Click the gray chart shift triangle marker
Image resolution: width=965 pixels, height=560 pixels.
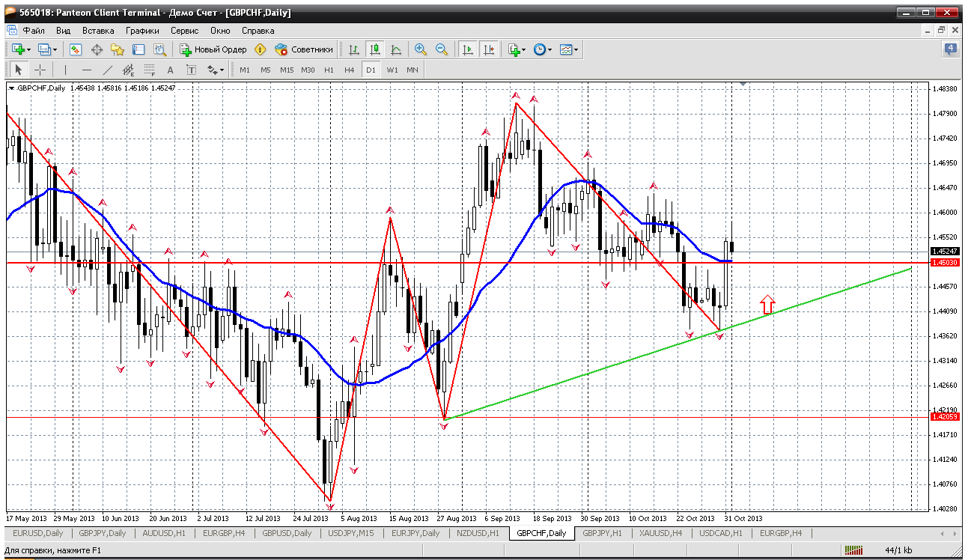742,84
